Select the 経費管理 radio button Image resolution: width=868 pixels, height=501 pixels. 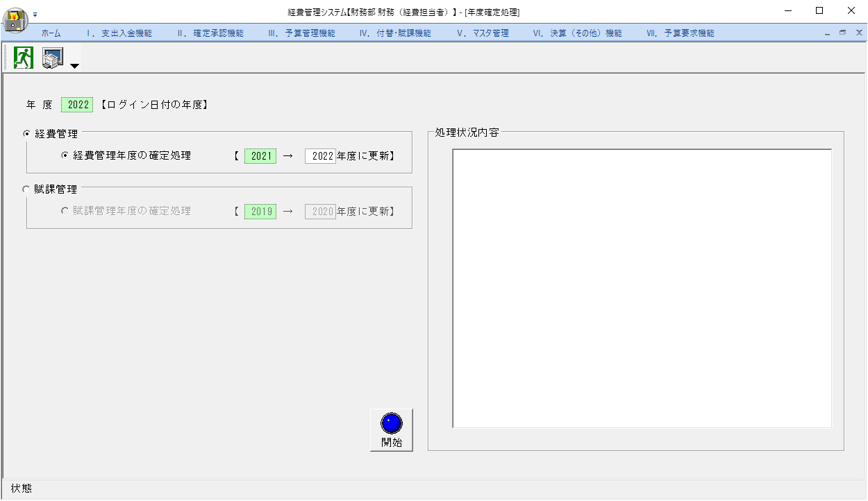click(27, 133)
